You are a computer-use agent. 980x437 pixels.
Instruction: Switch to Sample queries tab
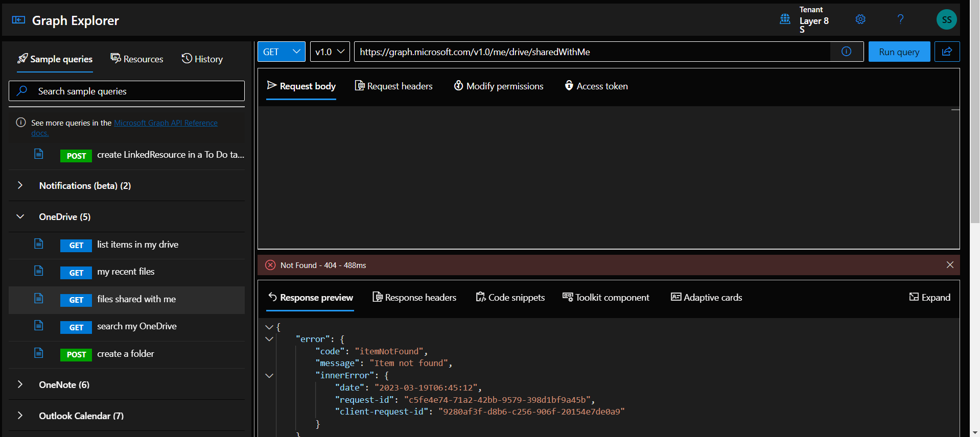55,59
